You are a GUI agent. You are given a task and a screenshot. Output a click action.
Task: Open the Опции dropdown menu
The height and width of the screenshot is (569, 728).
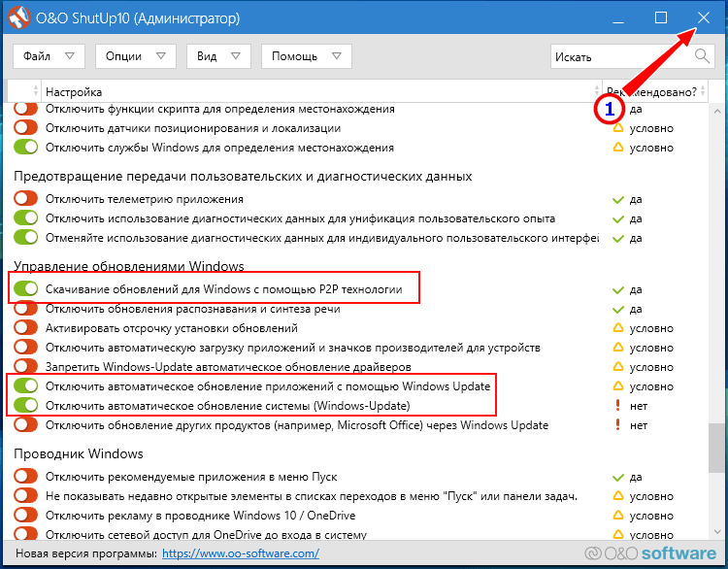pyautogui.click(x=136, y=56)
